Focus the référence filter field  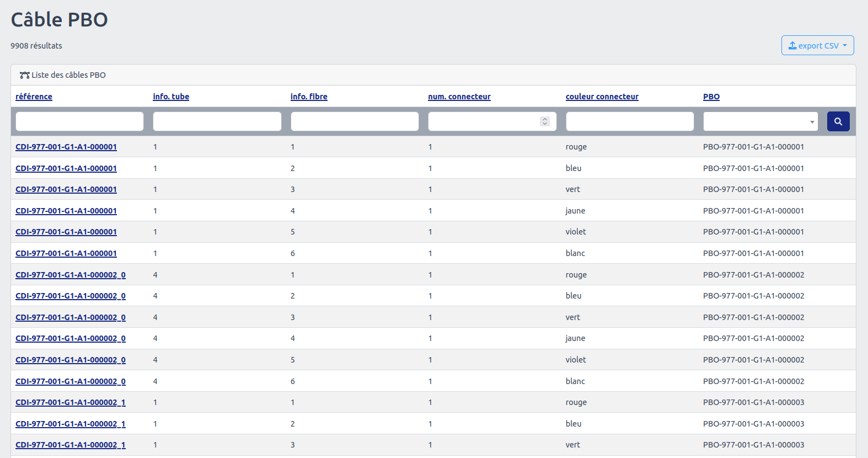(x=79, y=121)
